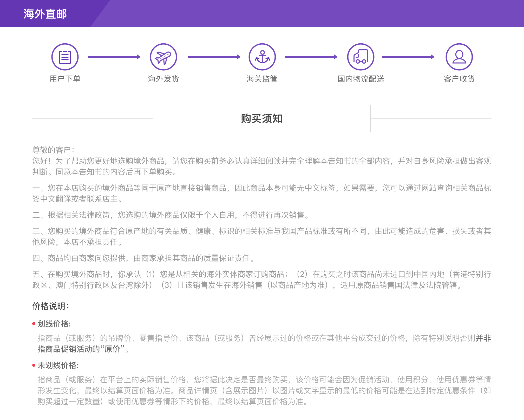Click arrow between anchor and truck icons
Screen dimensions: 524x420
[311, 57]
